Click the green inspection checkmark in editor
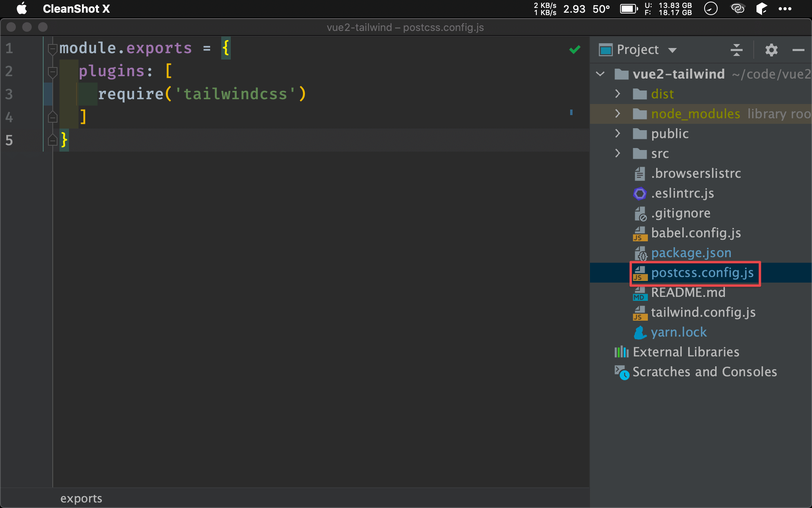This screenshot has height=508, width=812. point(575,50)
